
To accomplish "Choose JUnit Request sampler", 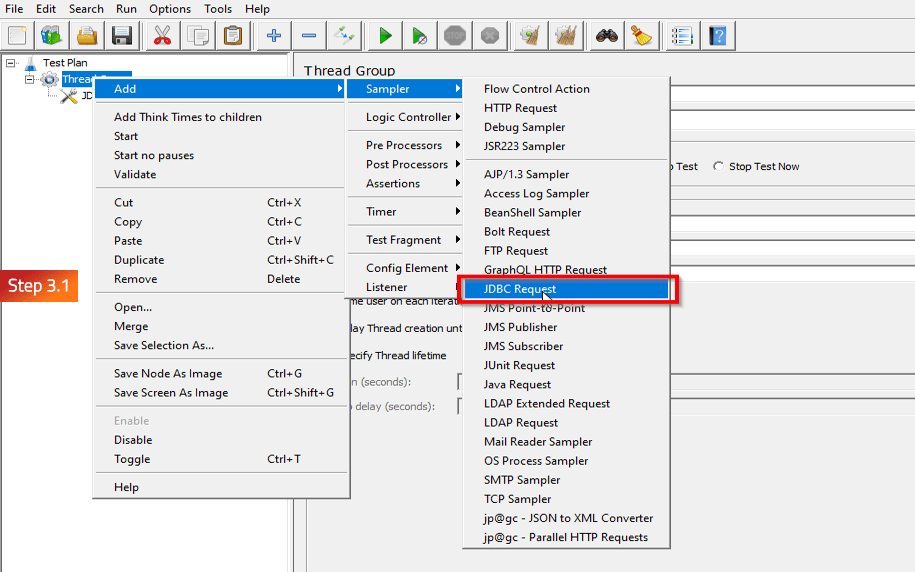I will pyautogui.click(x=566, y=365).
